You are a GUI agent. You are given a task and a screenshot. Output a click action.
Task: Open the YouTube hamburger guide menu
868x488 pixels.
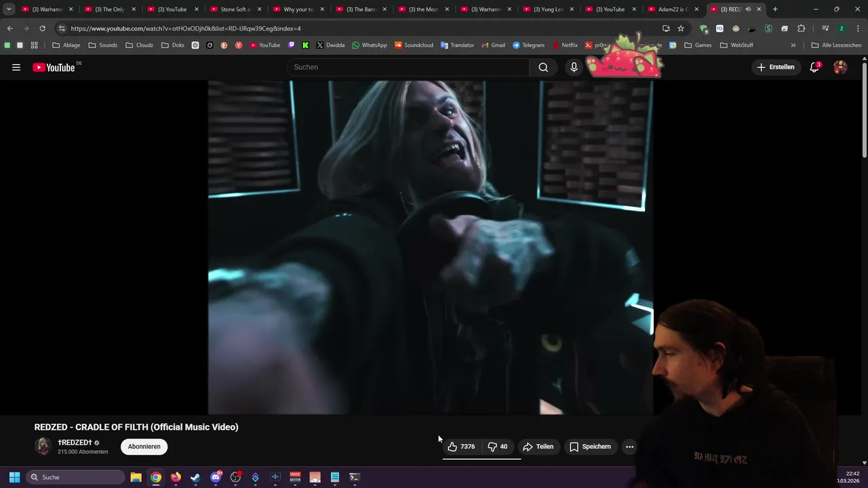16,67
